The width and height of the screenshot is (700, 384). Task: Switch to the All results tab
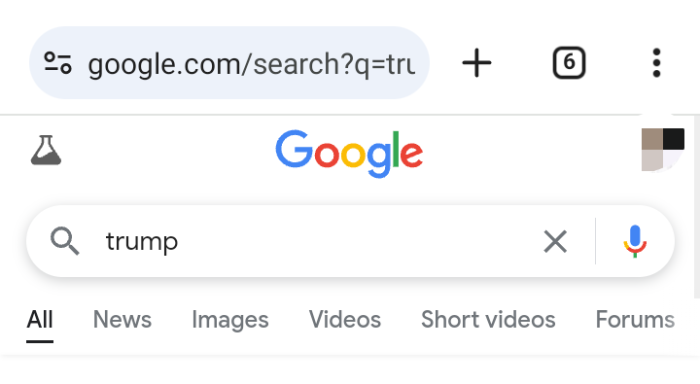coord(40,320)
